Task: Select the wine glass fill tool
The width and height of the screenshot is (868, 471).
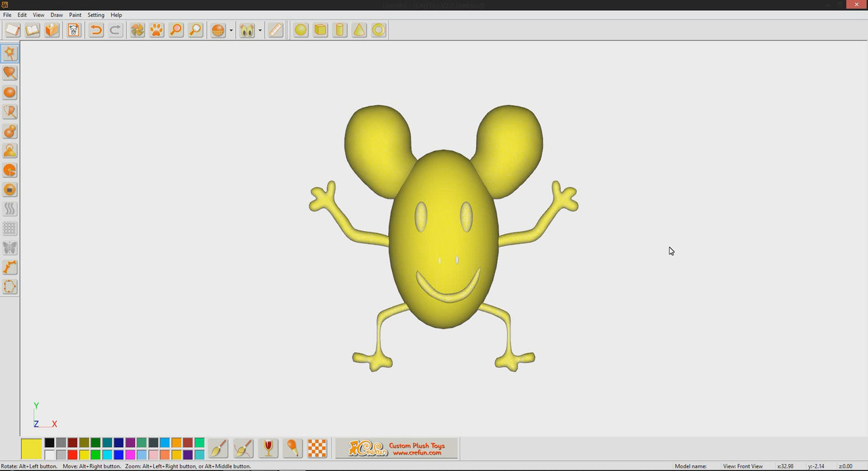Action: tap(268, 448)
